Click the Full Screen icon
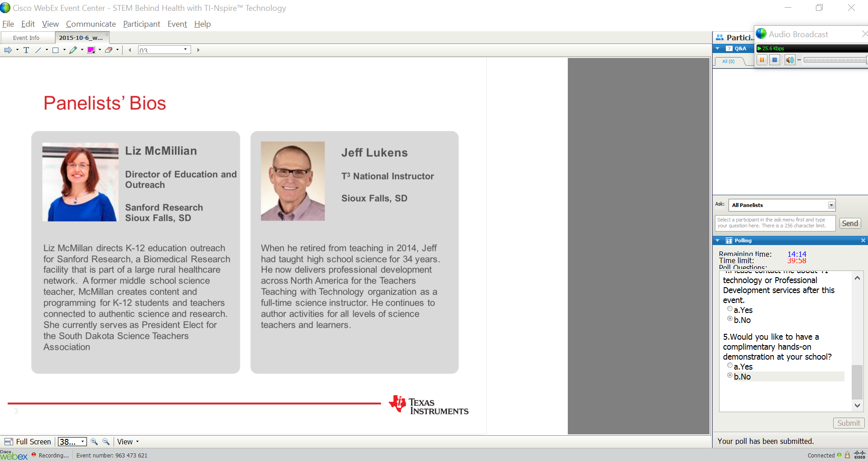The image size is (868, 462). (9, 442)
